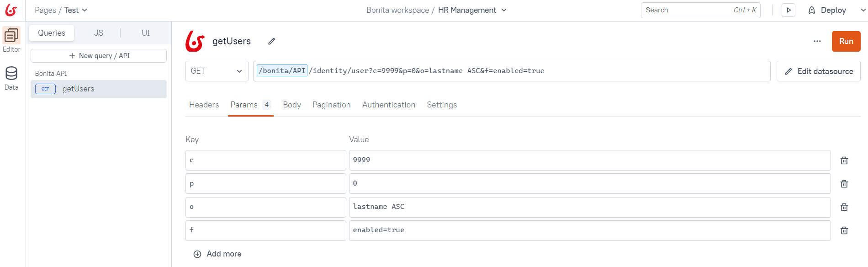Click the preview play icon
Screen dimensions: 868x267
pyautogui.click(x=789, y=10)
